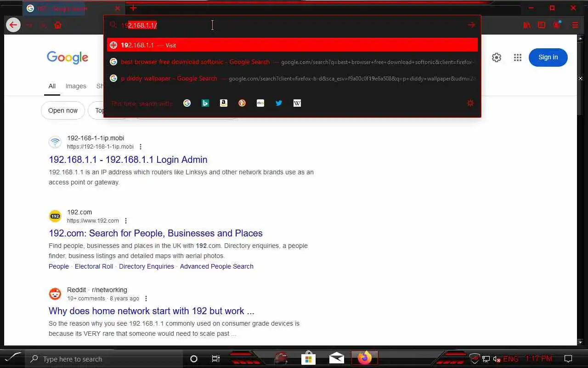Viewport: 588px width, 368px height.
Task: Click the 192.com site favicon
Action: [x=55, y=216]
